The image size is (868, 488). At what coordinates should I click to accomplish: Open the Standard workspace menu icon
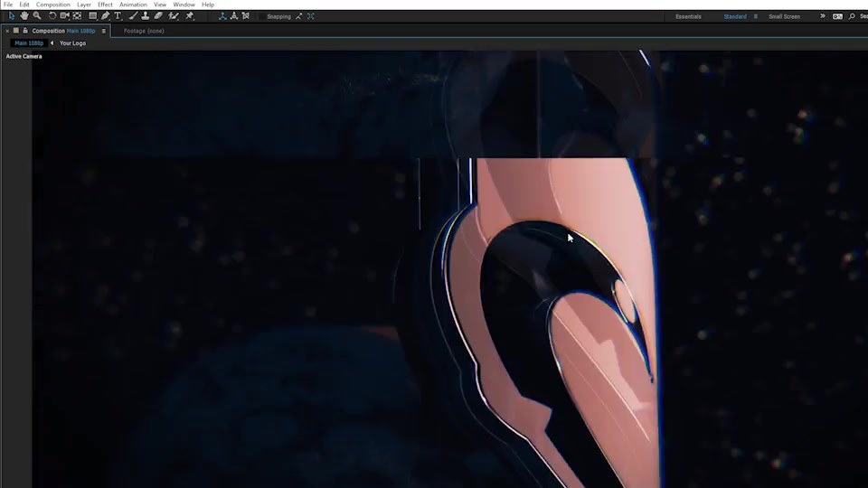pos(756,16)
